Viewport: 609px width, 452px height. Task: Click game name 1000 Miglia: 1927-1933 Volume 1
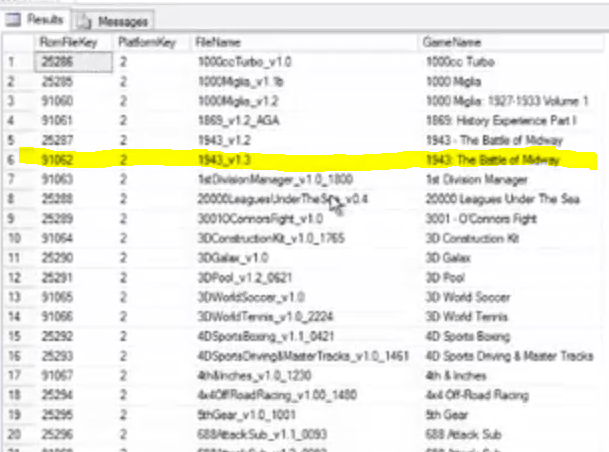point(507,101)
